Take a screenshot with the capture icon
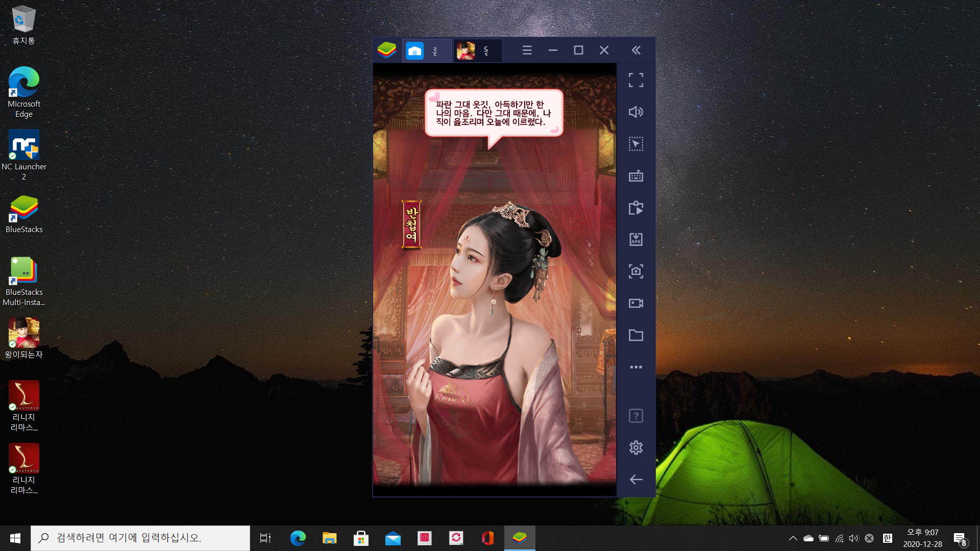Image resolution: width=980 pixels, height=551 pixels. pyautogui.click(x=635, y=271)
